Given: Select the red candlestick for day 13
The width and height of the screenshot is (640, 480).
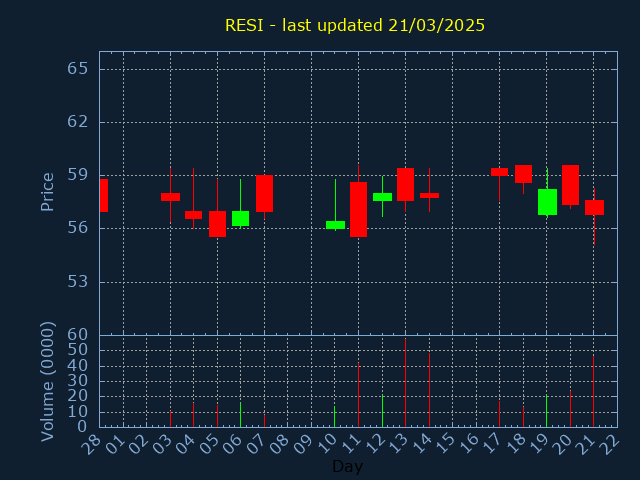Looking at the screenshot, I should pyautogui.click(x=405, y=184).
